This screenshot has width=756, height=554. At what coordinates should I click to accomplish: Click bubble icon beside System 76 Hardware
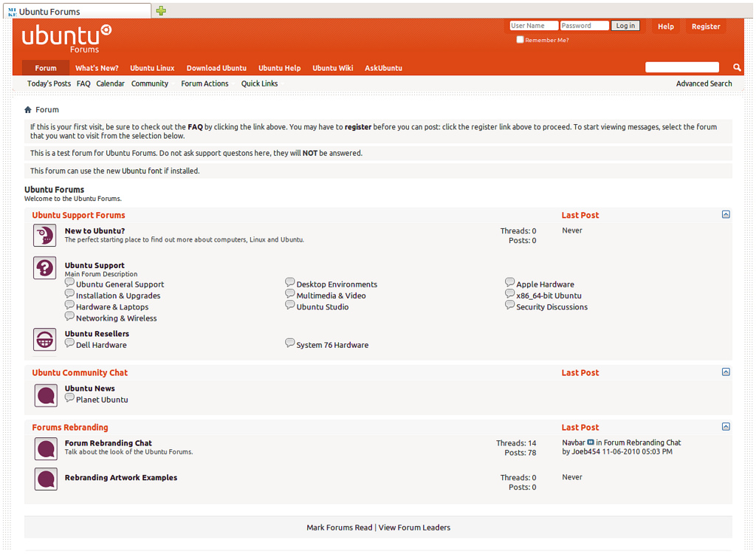click(x=289, y=343)
